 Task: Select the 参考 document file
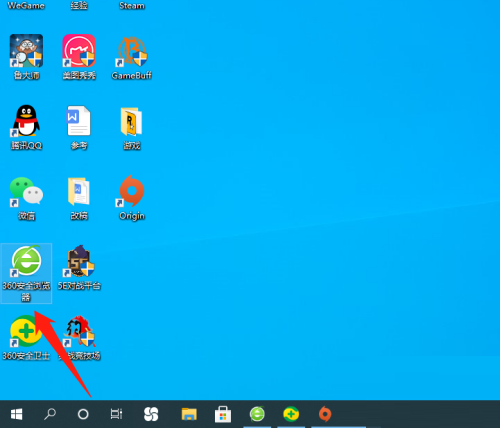pos(79,127)
